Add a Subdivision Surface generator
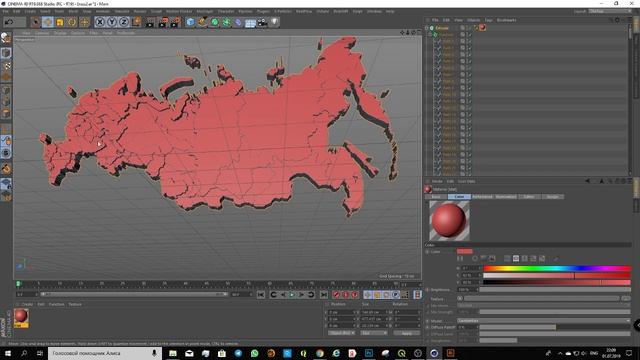Screen dimensions: 640x360 [215, 22]
